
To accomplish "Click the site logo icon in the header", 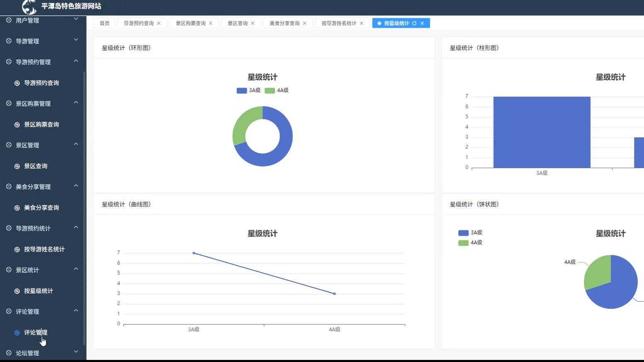I will coord(29,7).
